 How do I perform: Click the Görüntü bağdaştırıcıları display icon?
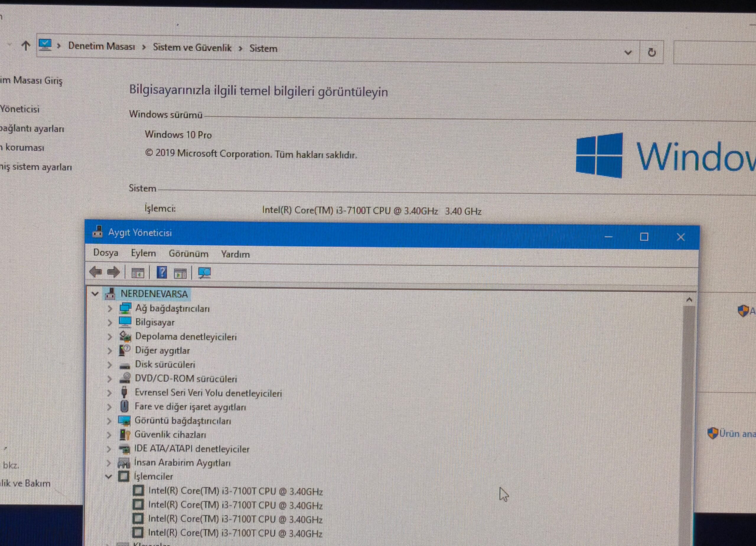coord(124,421)
